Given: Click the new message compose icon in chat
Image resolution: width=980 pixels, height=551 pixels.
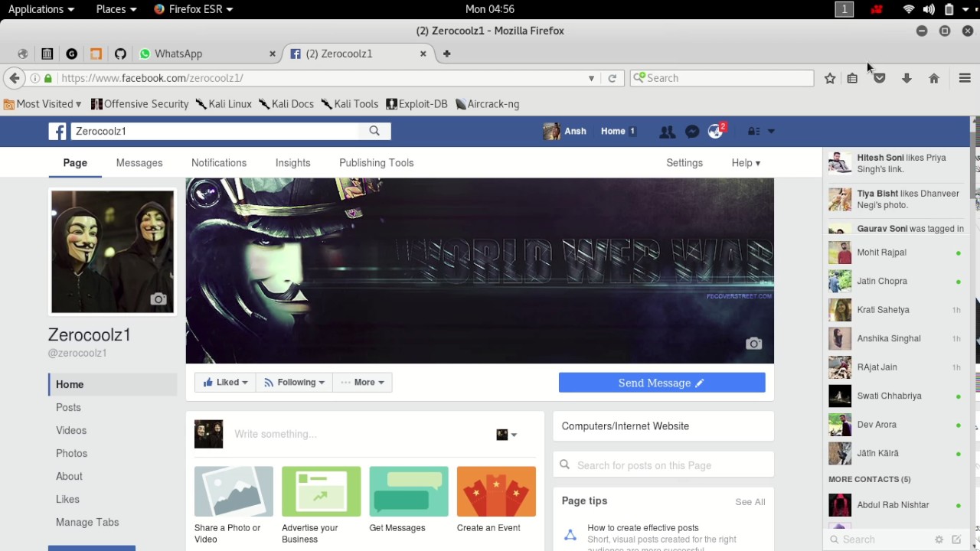Looking at the screenshot, I should [x=956, y=540].
